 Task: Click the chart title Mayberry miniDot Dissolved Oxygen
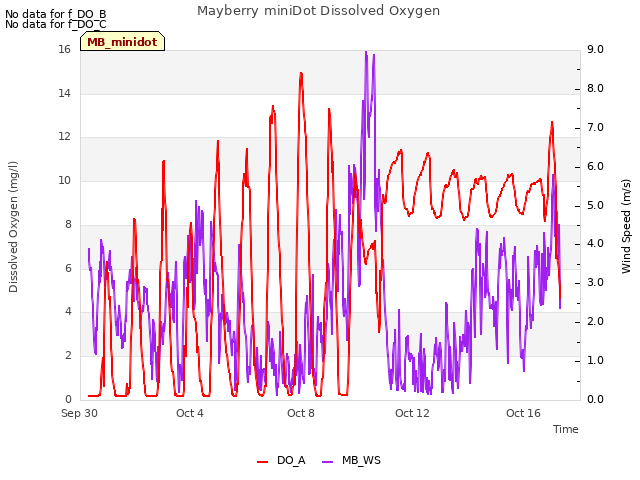(318, 11)
